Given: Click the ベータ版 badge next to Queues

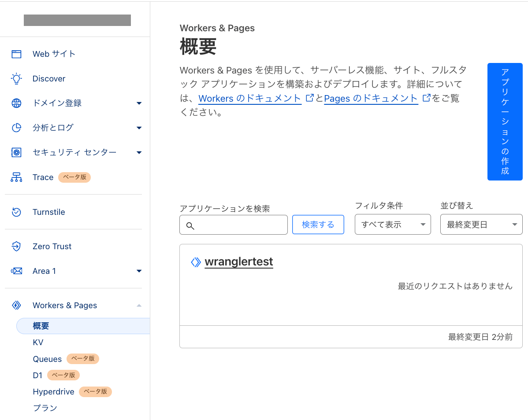Looking at the screenshot, I should pyautogui.click(x=83, y=359).
